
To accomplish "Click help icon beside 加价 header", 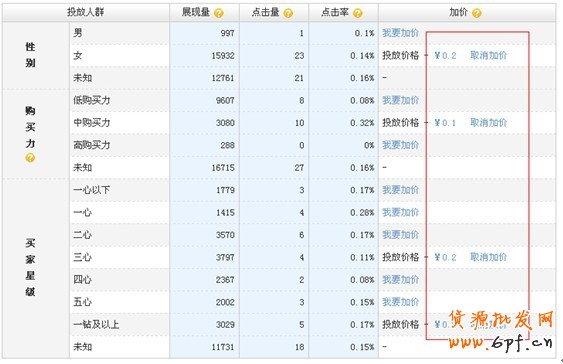I will pyautogui.click(x=476, y=13).
